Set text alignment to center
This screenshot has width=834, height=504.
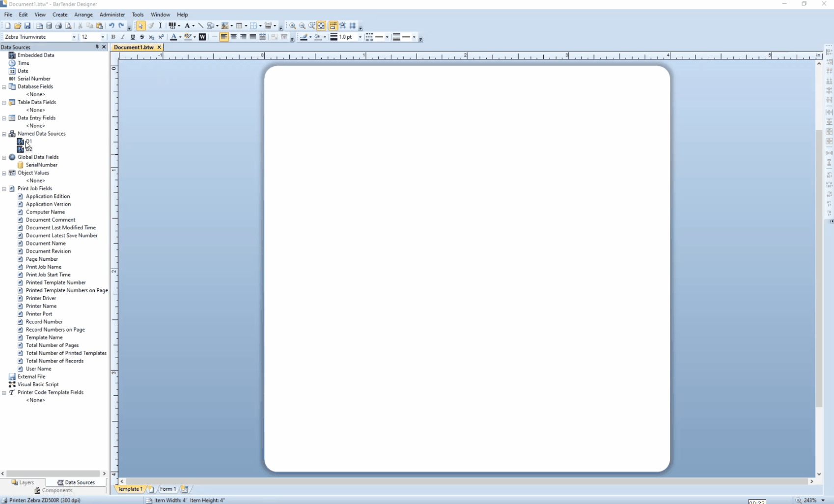click(234, 37)
